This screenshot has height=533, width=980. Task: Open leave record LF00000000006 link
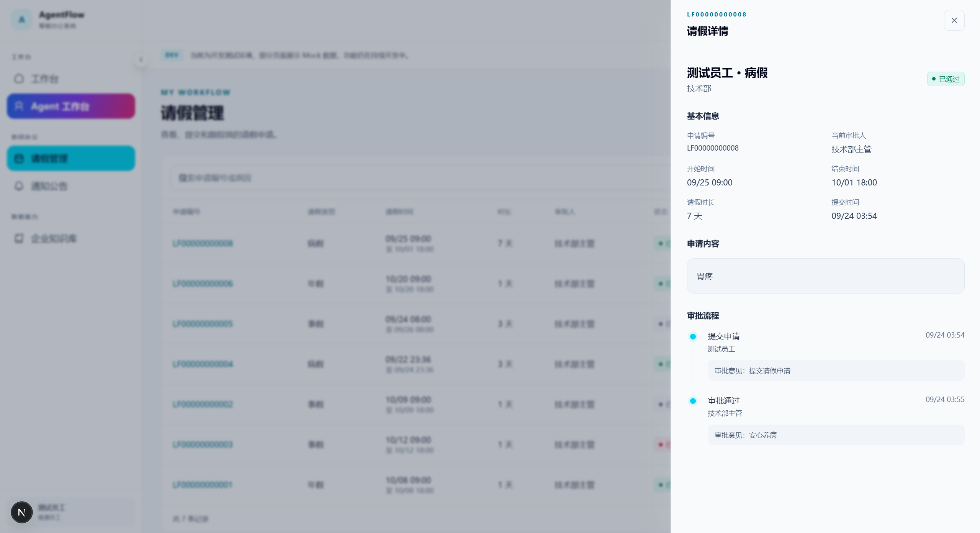click(203, 284)
